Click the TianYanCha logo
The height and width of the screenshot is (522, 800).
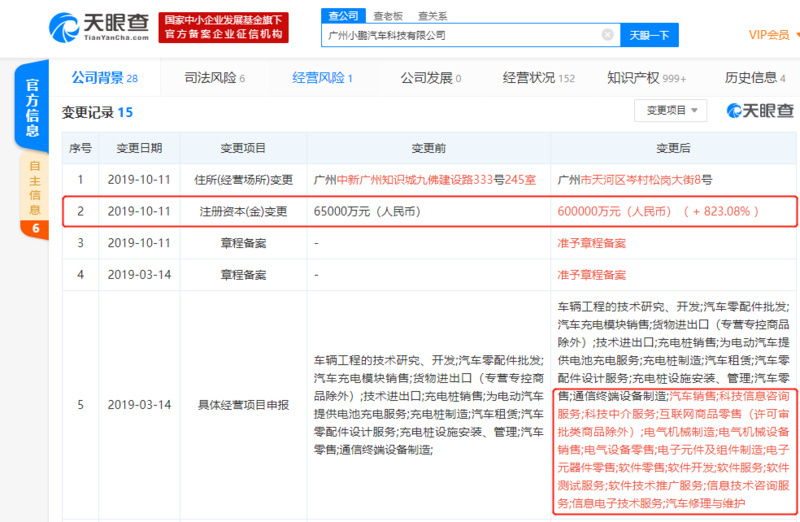tap(90, 27)
